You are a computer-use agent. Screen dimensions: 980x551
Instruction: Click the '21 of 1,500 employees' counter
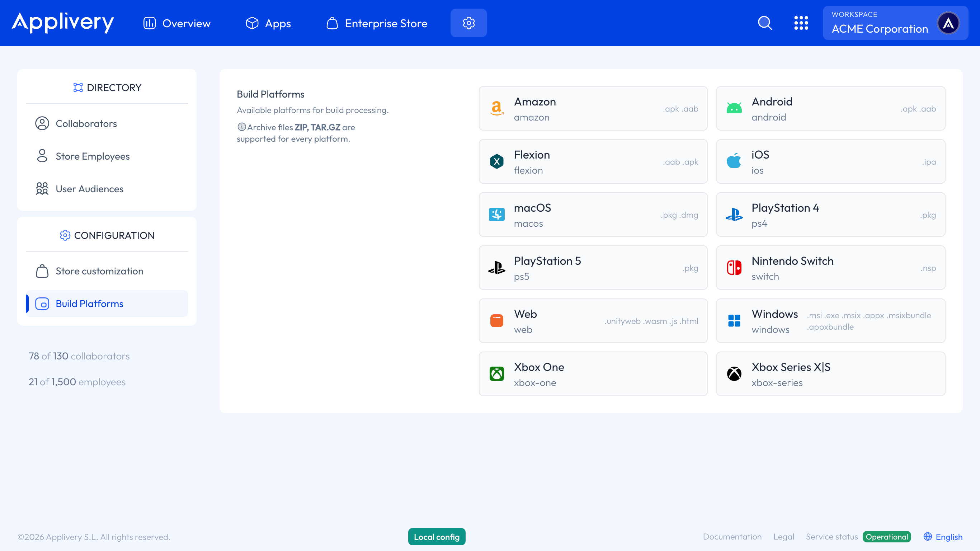click(x=77, y=382)
